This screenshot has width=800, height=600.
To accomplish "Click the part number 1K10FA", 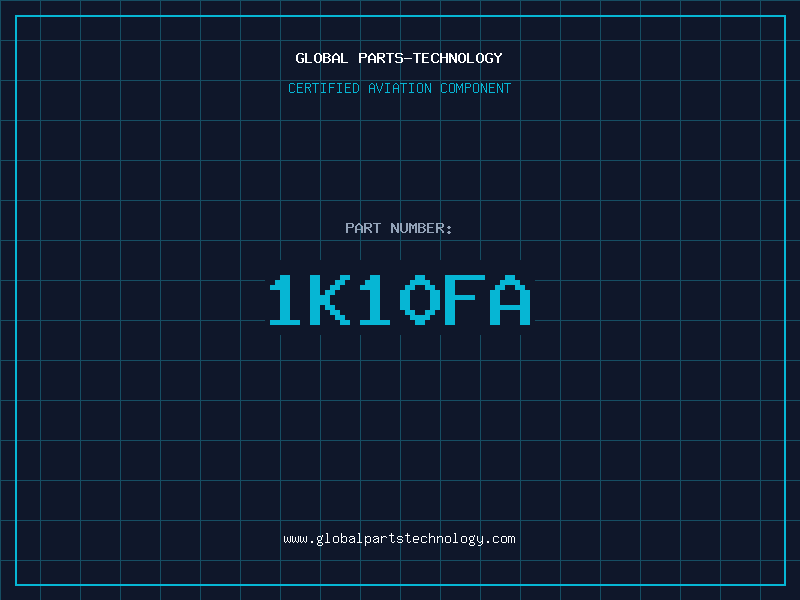I will pyautogui.click(x=400, y=299).
